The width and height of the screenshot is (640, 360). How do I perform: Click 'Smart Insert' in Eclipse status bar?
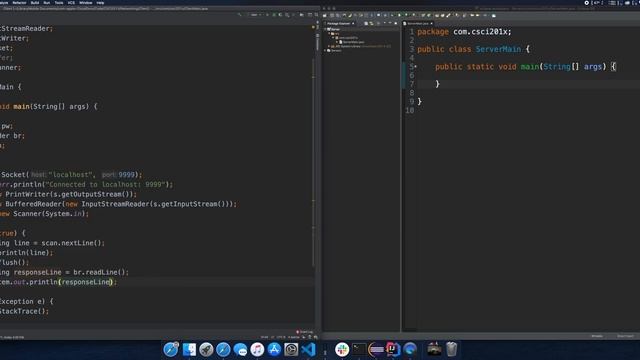(625, 336)
